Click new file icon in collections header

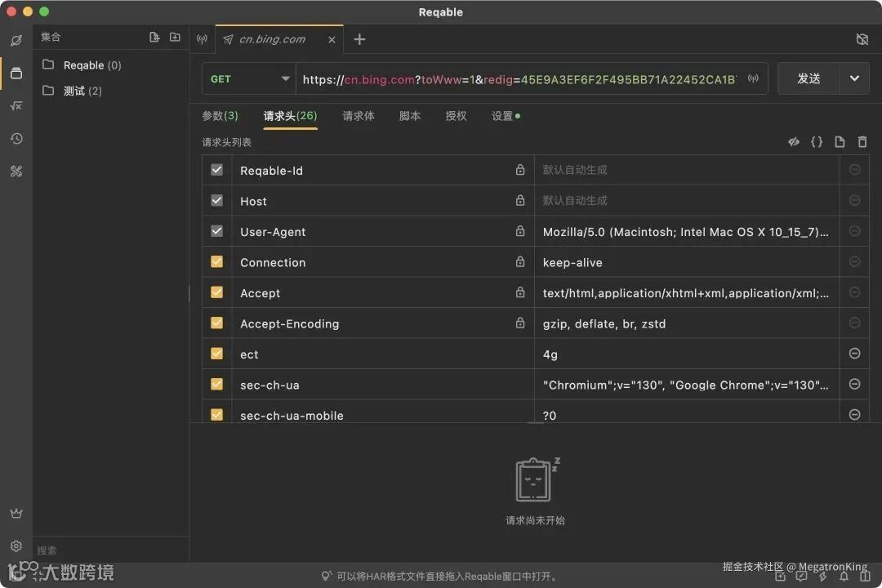tap(154, 37)
